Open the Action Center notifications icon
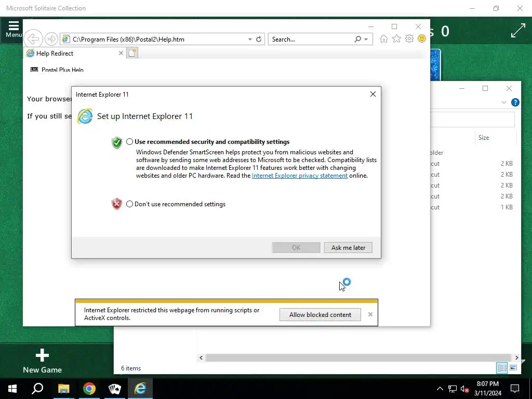The width and height of the screenshot is (532, 399). 515,389
